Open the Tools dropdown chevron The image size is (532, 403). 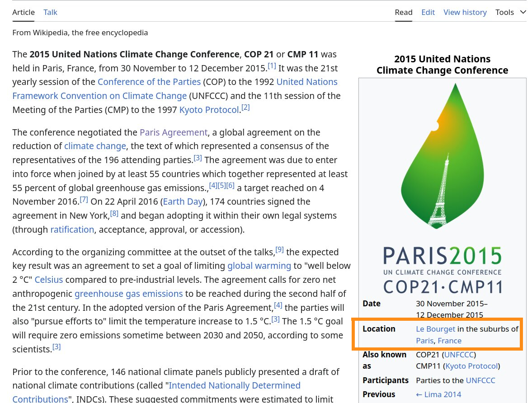(523, 12)
